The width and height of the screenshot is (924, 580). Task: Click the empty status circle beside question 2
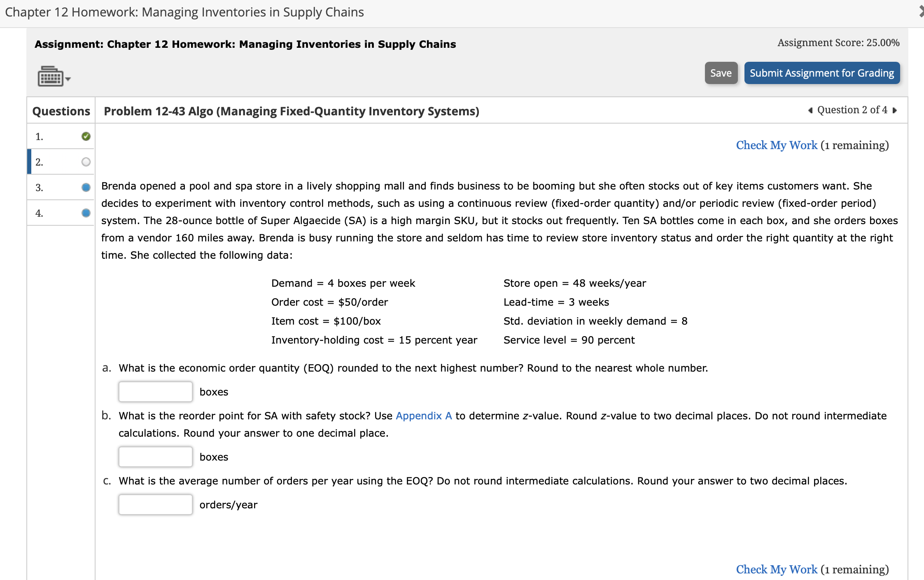(x=86, y=162)
